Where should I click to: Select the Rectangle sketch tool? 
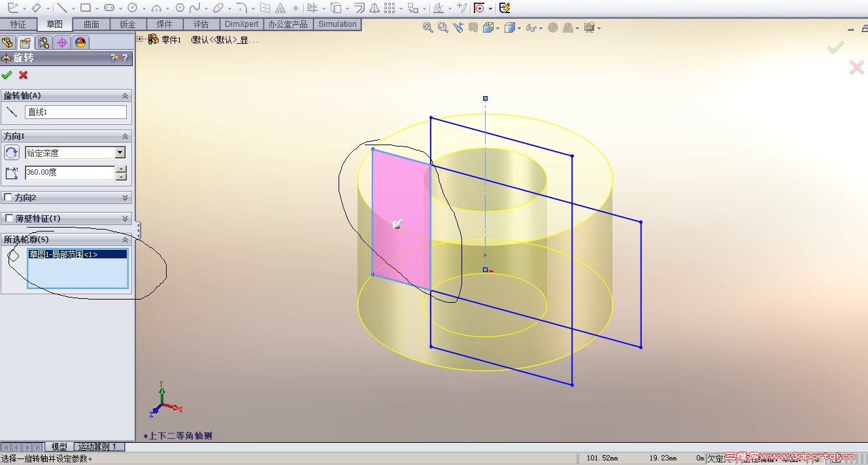[86, 8]
